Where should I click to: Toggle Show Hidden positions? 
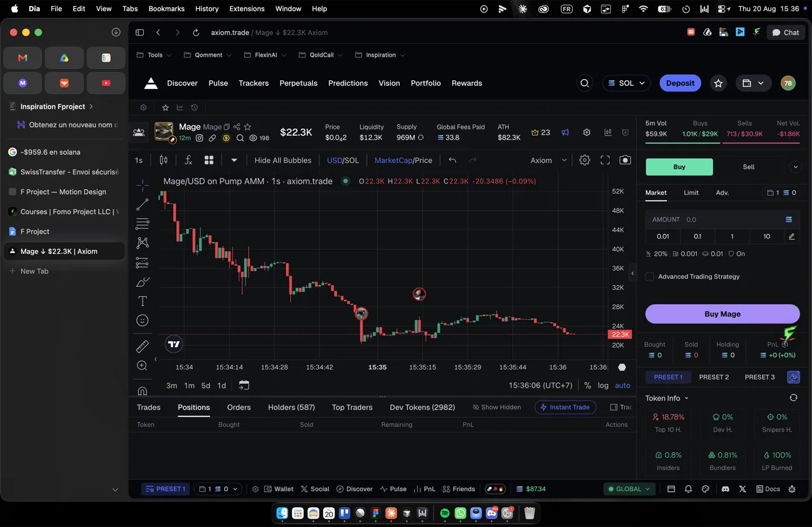(496, 407)
